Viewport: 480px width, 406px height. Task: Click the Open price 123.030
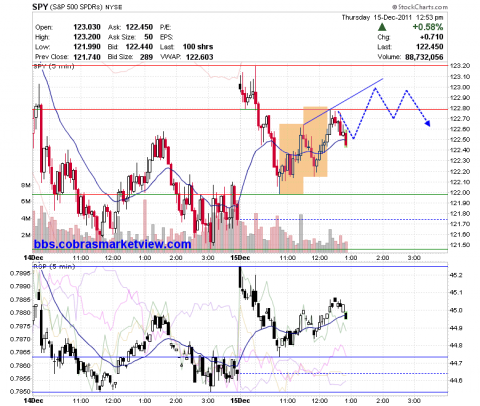click(87, 27)
